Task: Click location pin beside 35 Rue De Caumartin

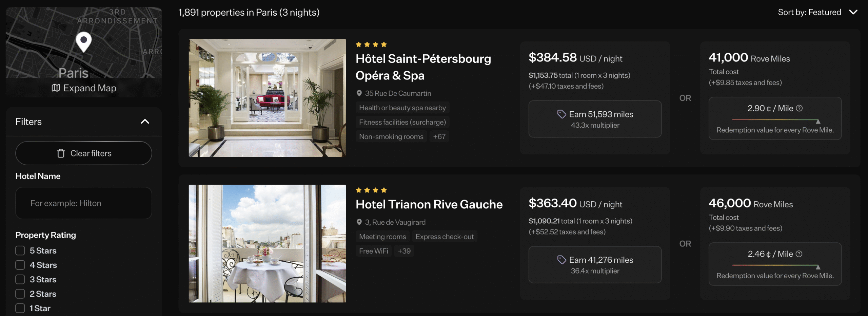Action: pos(359,93)
